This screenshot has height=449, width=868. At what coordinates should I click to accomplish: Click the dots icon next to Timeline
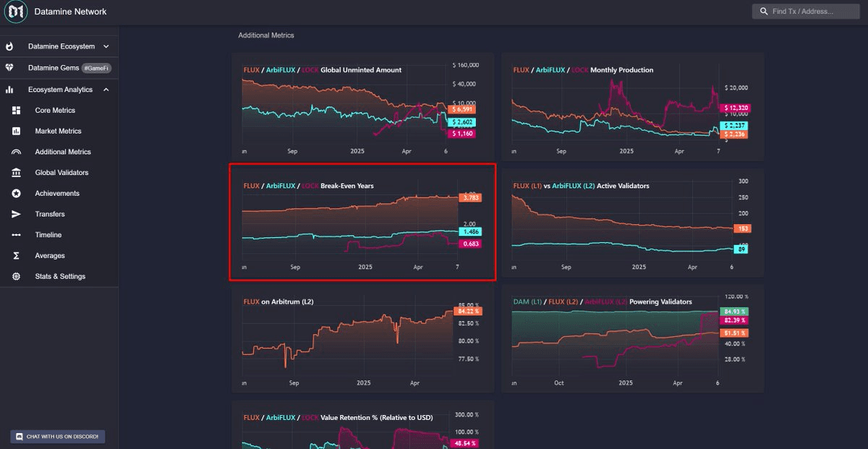click(x=17, y=235)
